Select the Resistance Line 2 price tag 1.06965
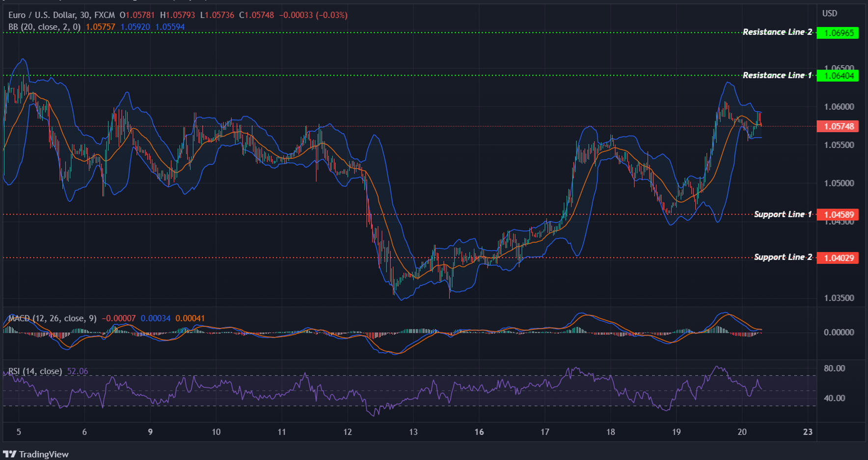This screenshot has height=460, width=868. tap(838, 32)
